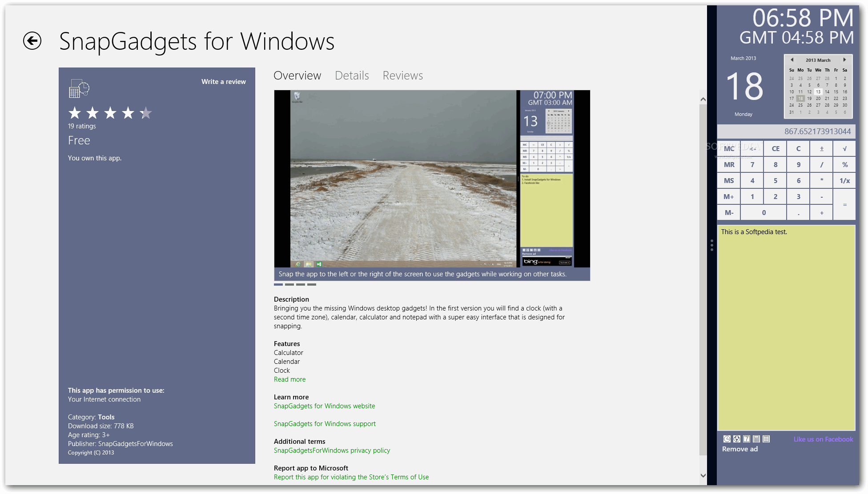The image size is (868, 494).
Task: Click the backspace <- calculator key
Action: 752,149
